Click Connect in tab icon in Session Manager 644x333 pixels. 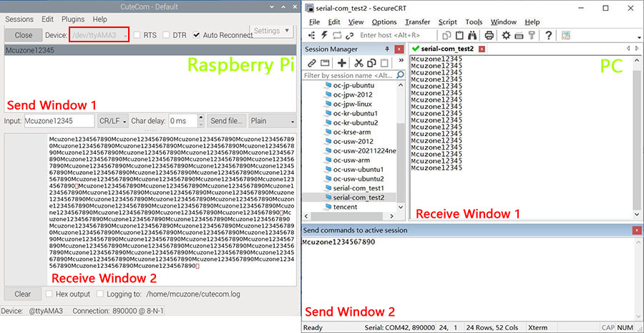click(x=325, y=63)
